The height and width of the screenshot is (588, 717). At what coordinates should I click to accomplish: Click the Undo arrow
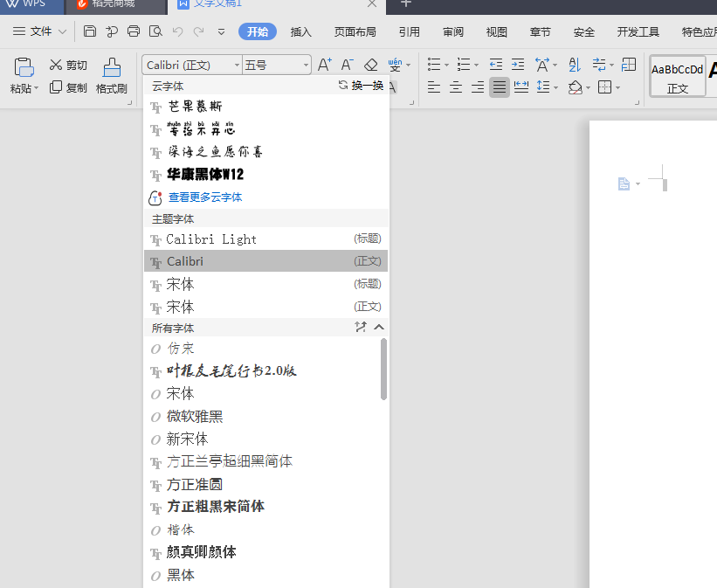tap(177, 31)
